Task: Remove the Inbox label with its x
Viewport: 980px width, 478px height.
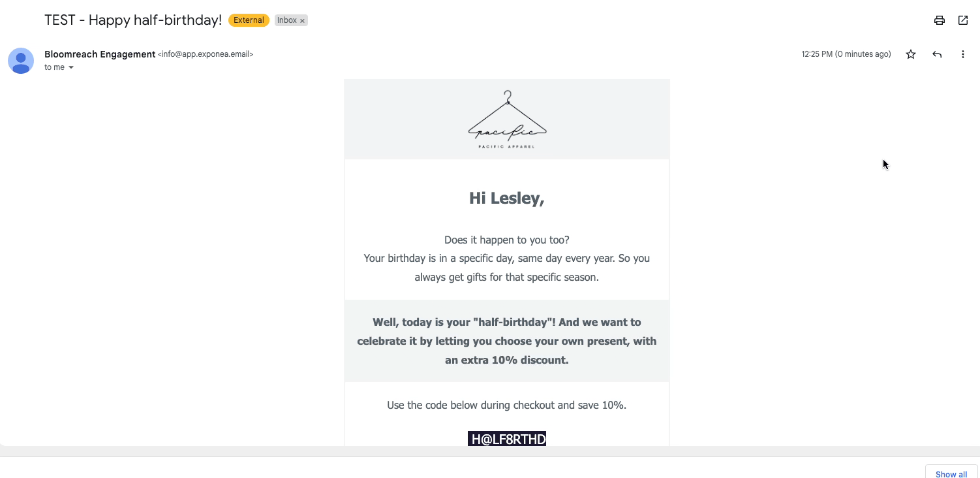Action: (302, 21)
